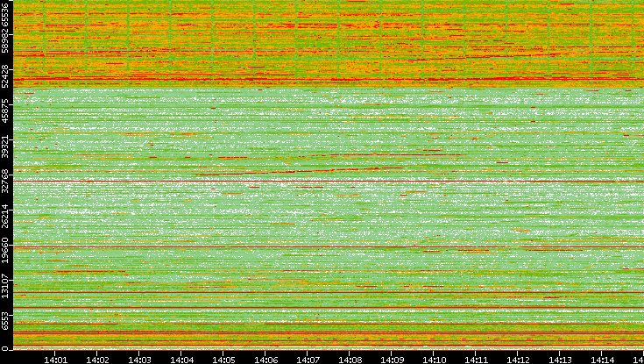The height and width of the screenshot is (364, 644).
Task: Select the 14:03 time axis label
Action: pyautogui.click(x=139, y=360)
